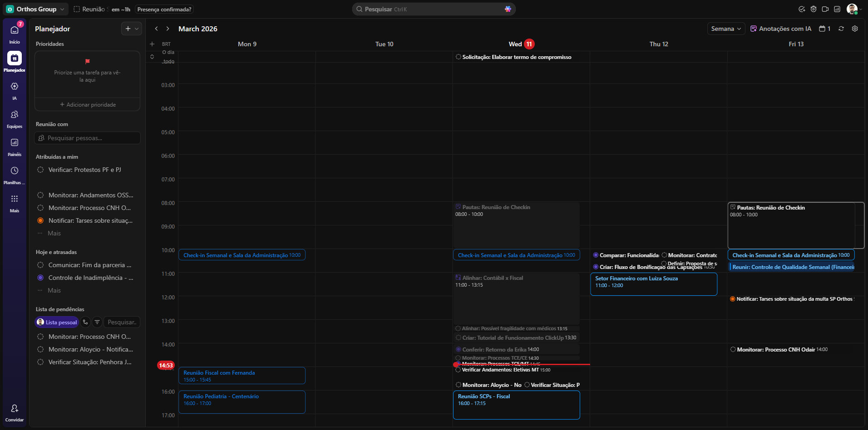Image resolution: width=868 pixels, height=430 pixels.
Task: Click the Pesquisar pessoas search field
Action: [x=88, y=138]
